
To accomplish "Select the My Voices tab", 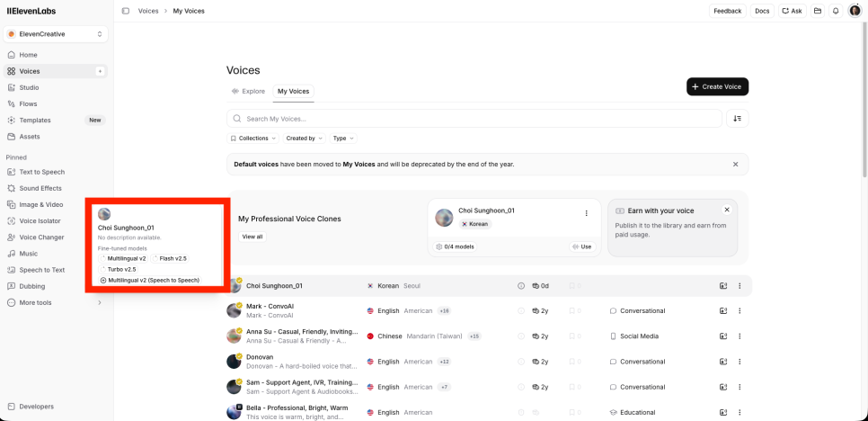I will (x=294, y=92).
